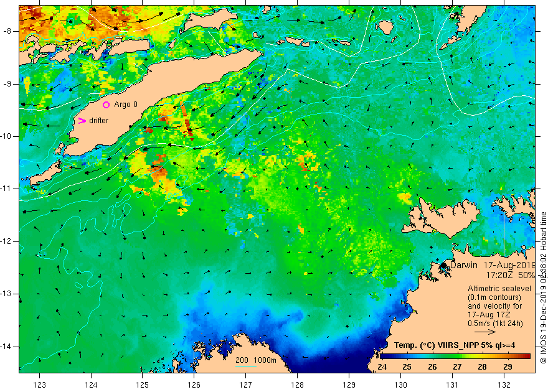Click the longitude axis label '128'
This screenshot has height=392, width=548.
point(298,385)
